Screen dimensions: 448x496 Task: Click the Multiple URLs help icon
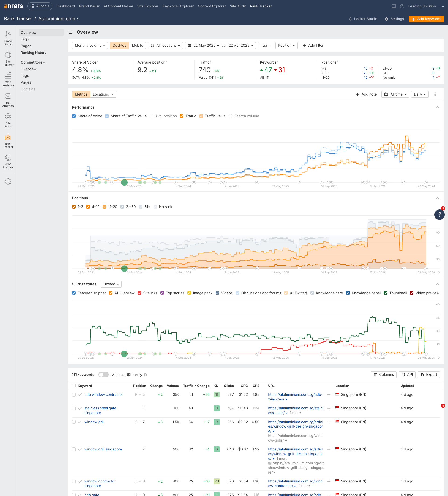coord(145,375)
